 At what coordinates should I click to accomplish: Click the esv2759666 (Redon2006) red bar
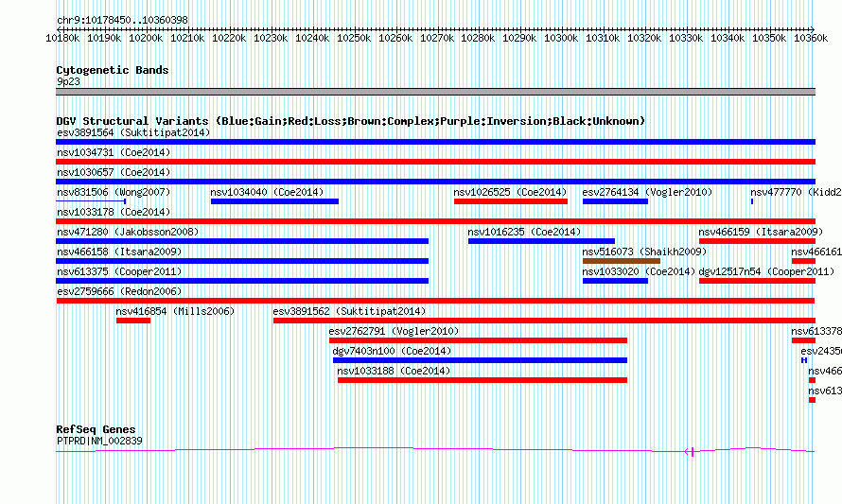(x=435, y=301)
